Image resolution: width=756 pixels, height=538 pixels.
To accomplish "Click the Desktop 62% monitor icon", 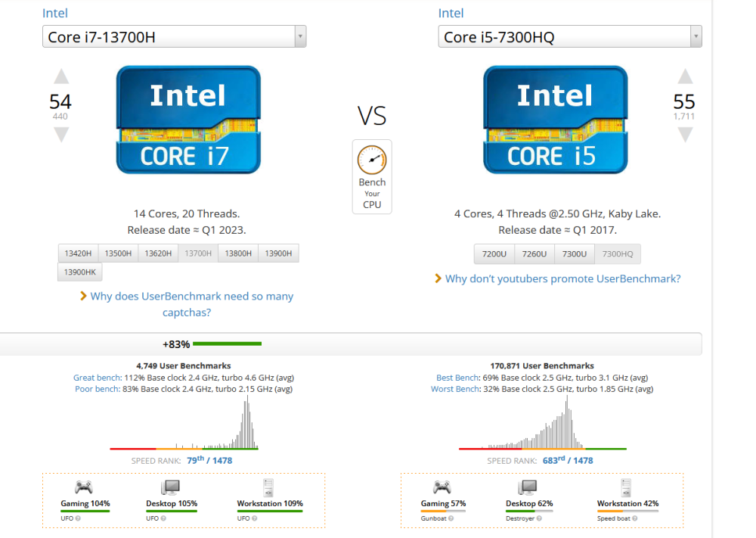I will tap(527, 487).
